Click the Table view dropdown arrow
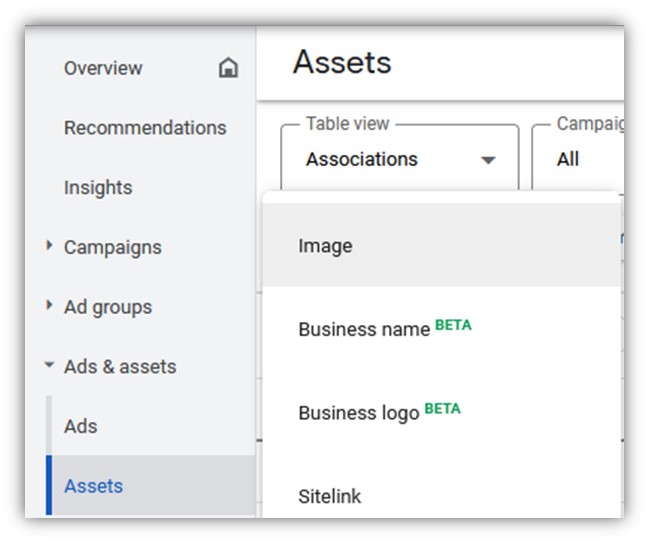Image resolution: width=649 pixels, height=543 pixels. 488,160
